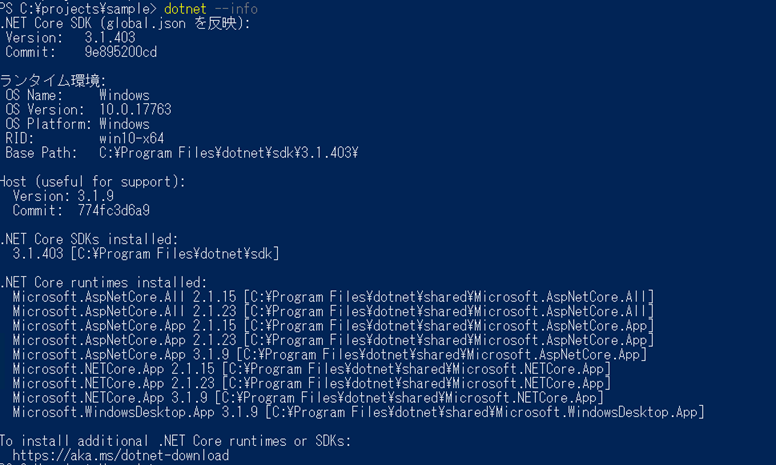The height and width of the screenshot is (465, 776).
Task: Click the SDK Version 3.1.403 value
Action: click(110, 38)
